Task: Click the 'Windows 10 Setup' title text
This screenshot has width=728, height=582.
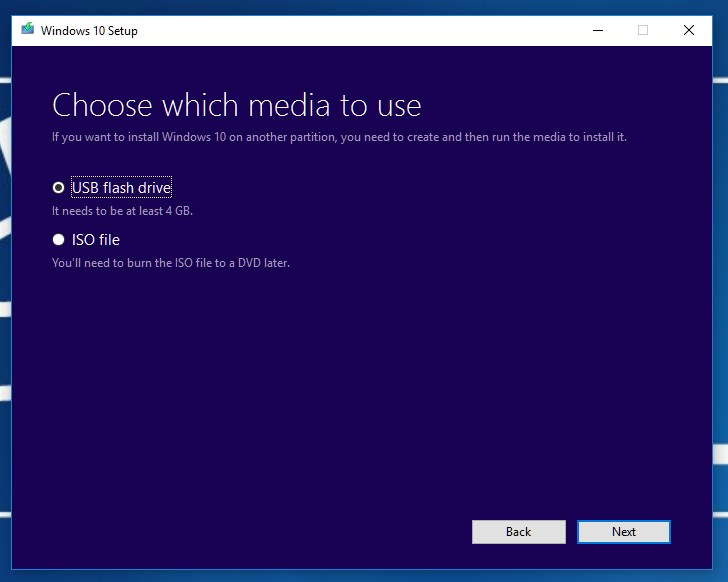Action: click(x=89, y=31)
